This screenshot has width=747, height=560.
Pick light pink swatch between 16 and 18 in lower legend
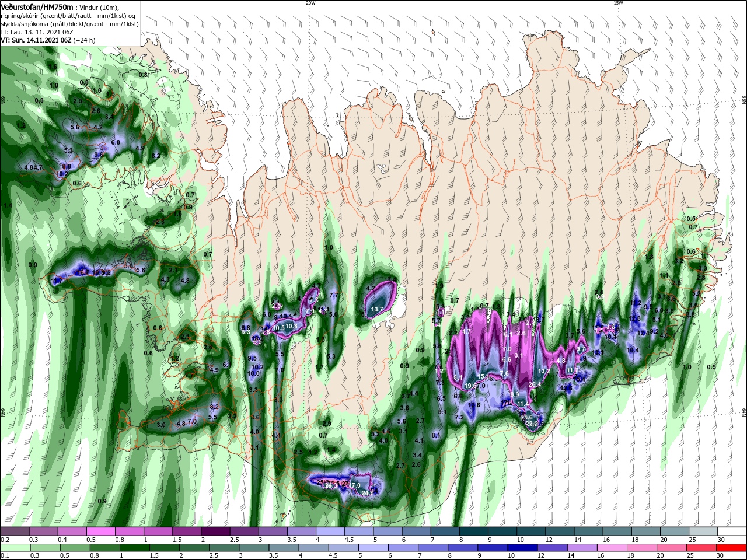tap(611, 548)
